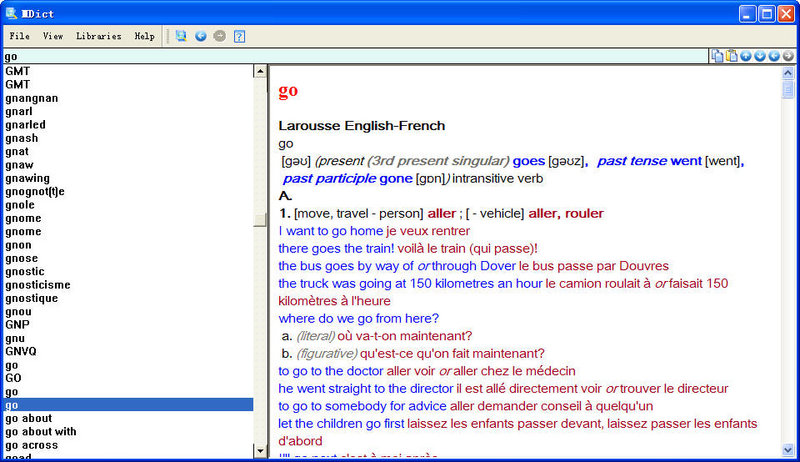Click the blue left arrow near search bar
The image size is (800, 462).
(773, 56)
